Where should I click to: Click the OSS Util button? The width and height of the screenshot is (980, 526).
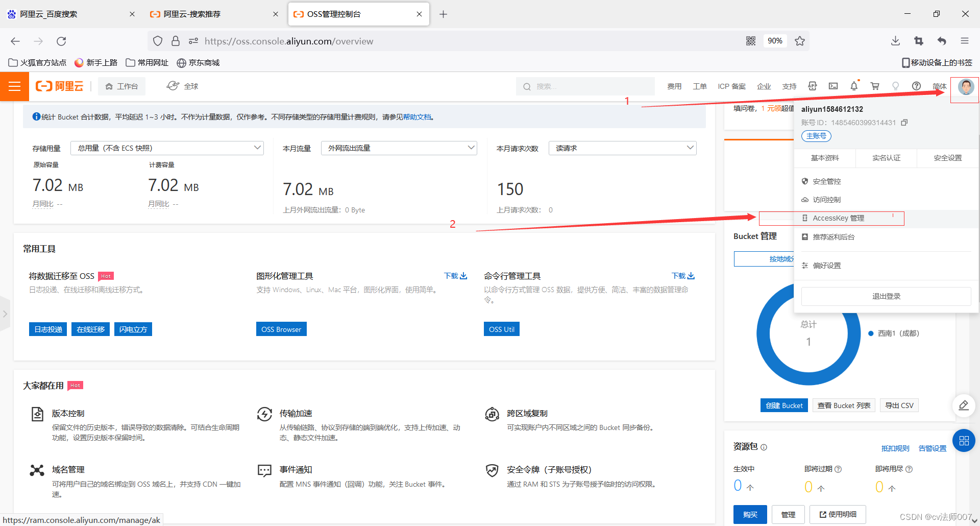pos(502,329)
